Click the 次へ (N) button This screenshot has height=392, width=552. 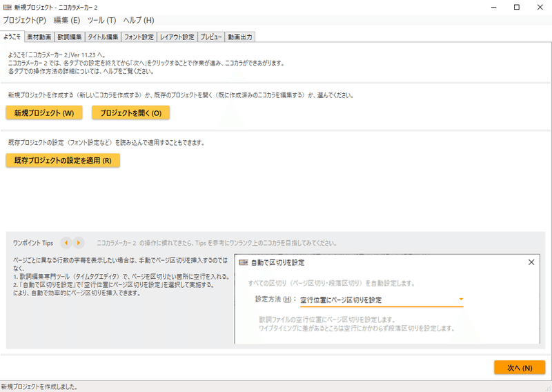520,367
